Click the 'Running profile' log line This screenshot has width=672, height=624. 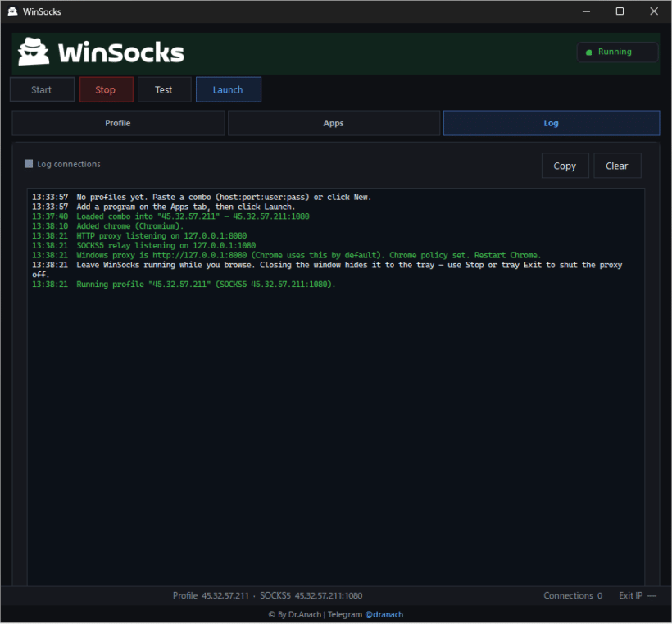click(184, 284)
